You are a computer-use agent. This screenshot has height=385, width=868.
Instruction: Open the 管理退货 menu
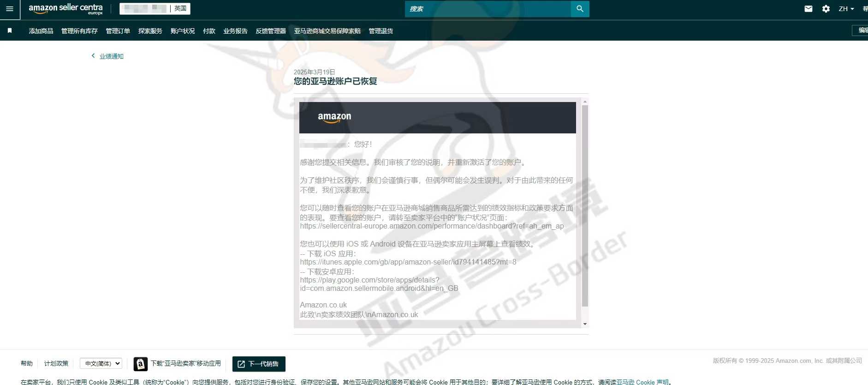381,31
